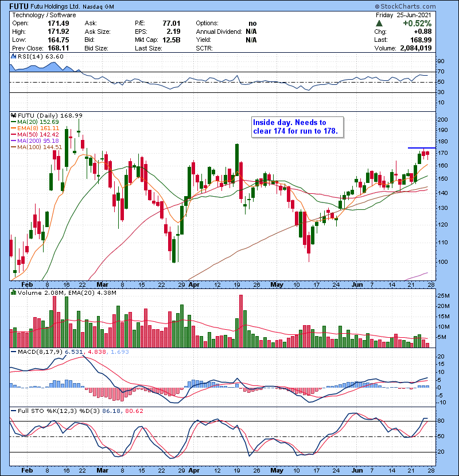Click the date Friday 25-Jun-2021
The image size is (459, 476).
(403, 15)
